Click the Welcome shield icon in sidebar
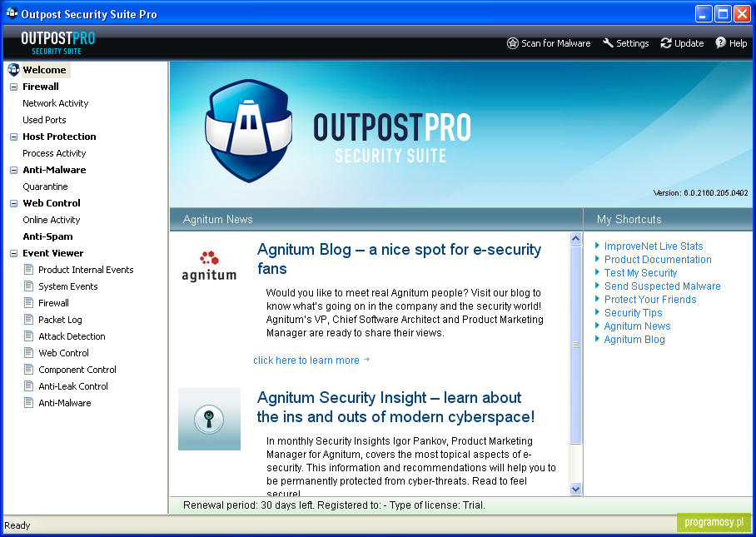 pyautogui.click(x=13, y=70)
